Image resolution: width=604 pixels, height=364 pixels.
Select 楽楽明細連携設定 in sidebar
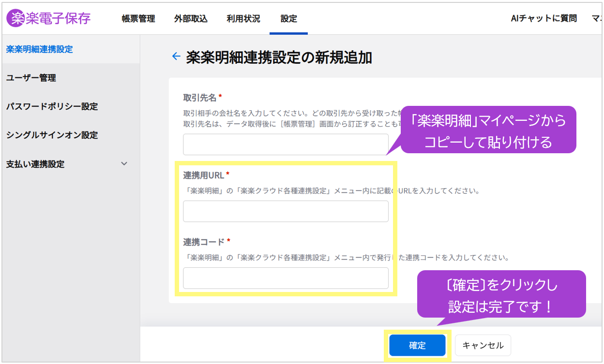tap(71, 49)
